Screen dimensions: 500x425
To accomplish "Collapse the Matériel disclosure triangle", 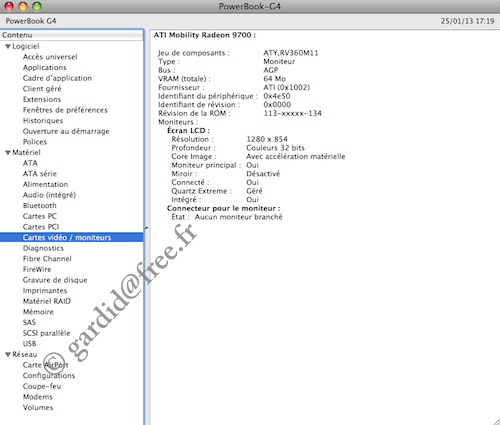I will pyautogui.click(x=8, y=153).
